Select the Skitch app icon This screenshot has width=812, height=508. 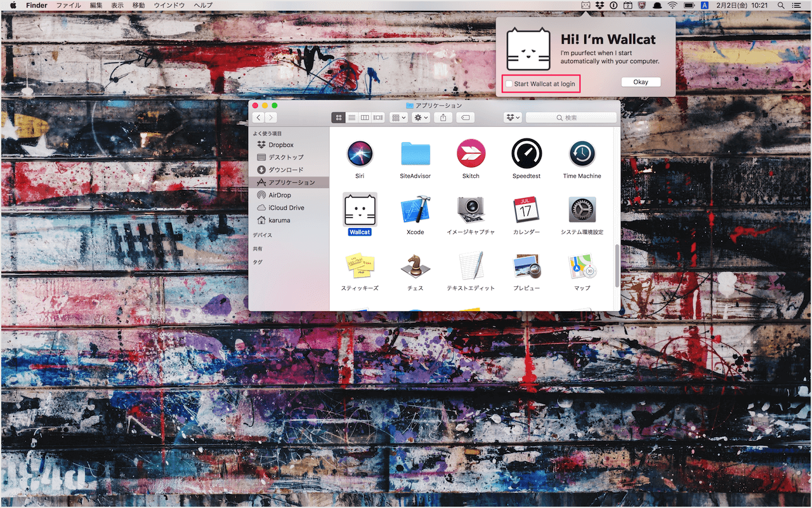click(471, 154)
